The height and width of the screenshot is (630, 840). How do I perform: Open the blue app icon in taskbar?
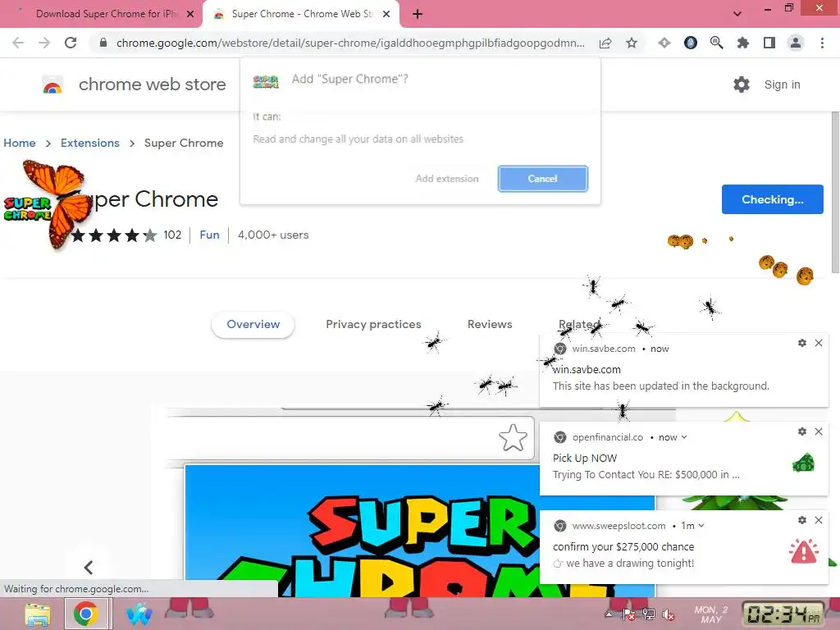tap(139, 614)
